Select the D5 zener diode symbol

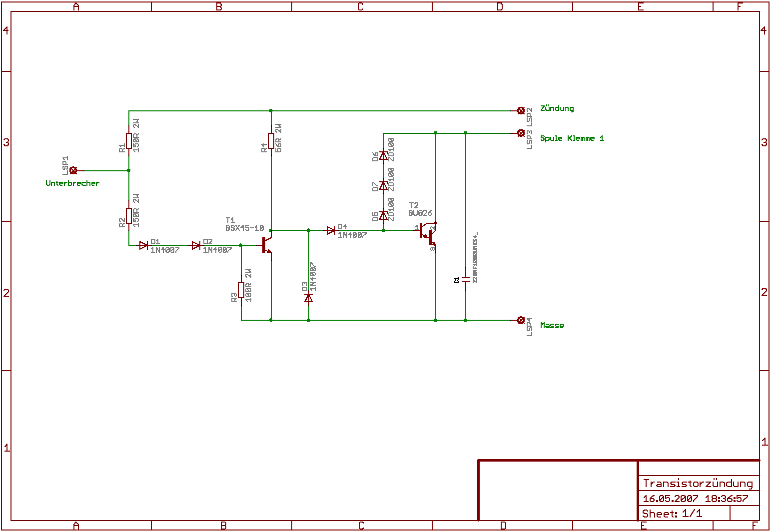[x=384, y=215]
